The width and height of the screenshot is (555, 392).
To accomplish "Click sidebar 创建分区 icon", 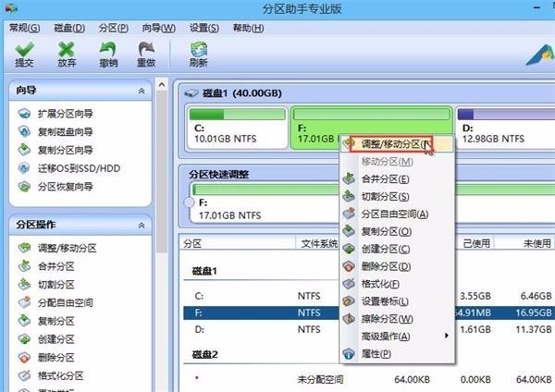I will 24,339.
